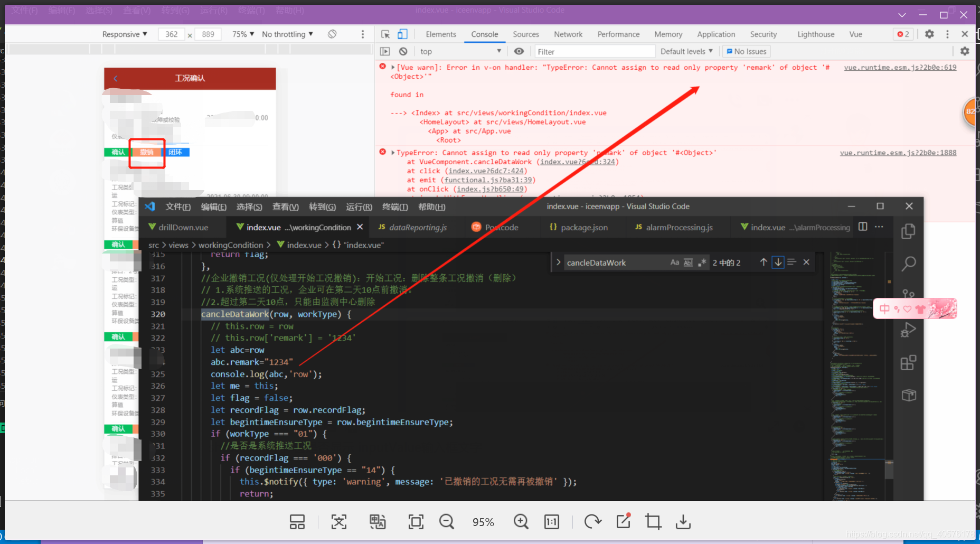Image resolution: width=980 pixels, height=544 pixels.
Task: Click the download save icon in viewer toolbar
Action: pos(683,522)
